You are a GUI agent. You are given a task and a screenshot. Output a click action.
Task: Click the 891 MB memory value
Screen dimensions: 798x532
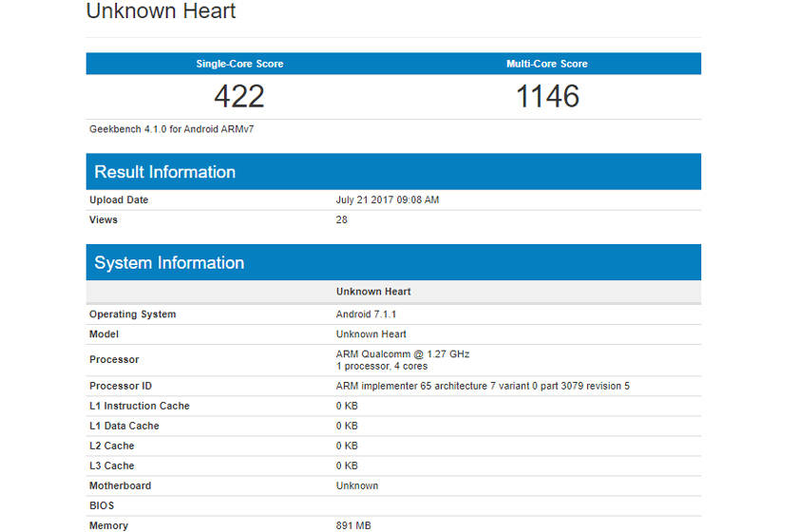pyautogui.click(x=351, y=525)
